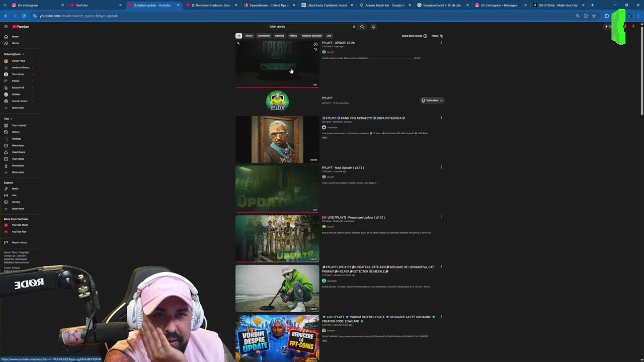This screenshot has height=362, width=644.
Task: Click the search magnifier button
Action: pos(362,27)
